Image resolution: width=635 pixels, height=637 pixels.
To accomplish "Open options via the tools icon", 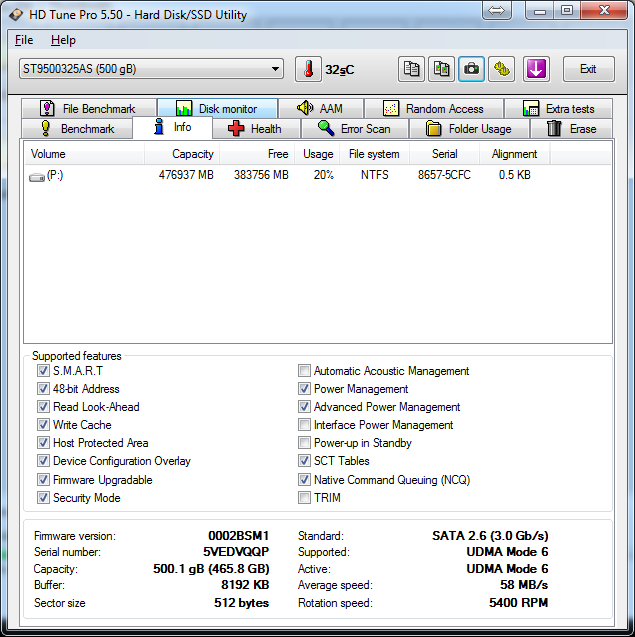I will [x=501, y=69].
